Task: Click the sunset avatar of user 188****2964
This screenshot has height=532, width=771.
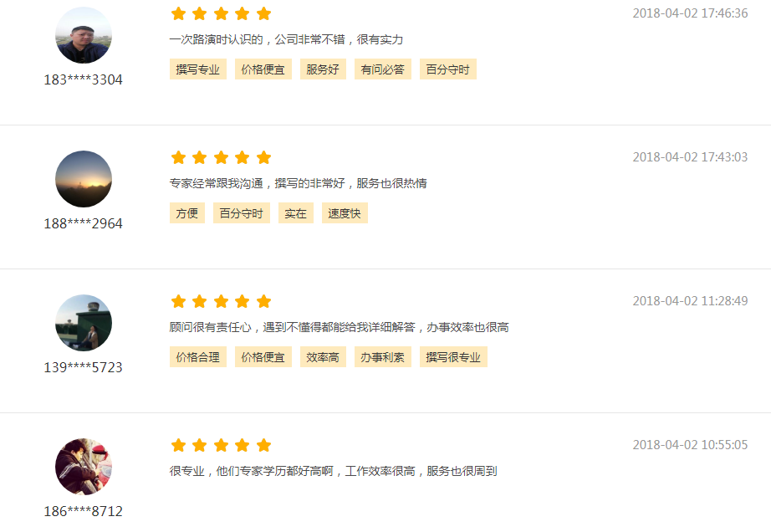Action: click(84, 179)
